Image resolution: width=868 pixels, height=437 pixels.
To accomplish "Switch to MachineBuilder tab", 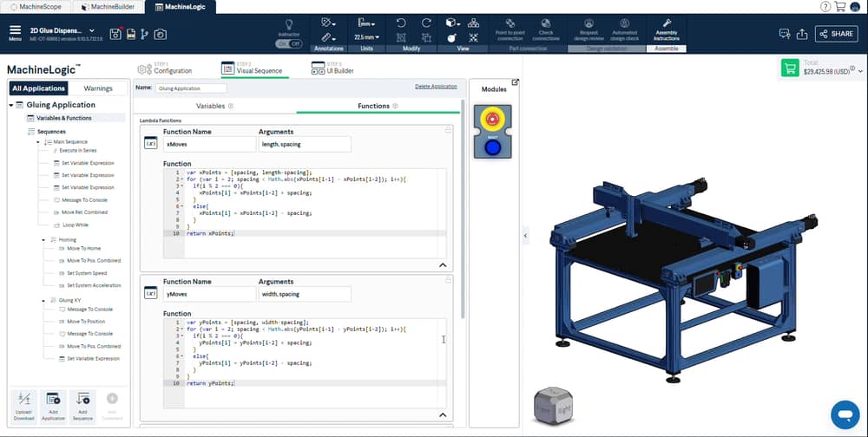I will [x=108, y=7].
